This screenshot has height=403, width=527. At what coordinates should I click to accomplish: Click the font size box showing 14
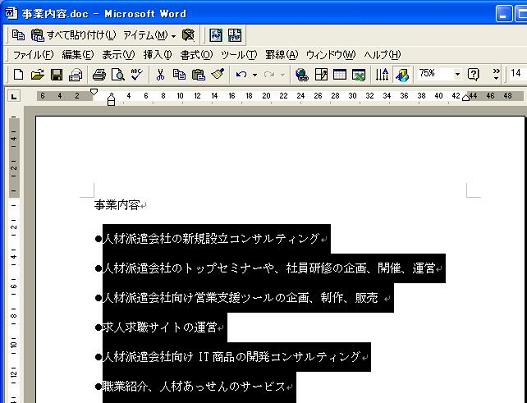pos(517,73)
